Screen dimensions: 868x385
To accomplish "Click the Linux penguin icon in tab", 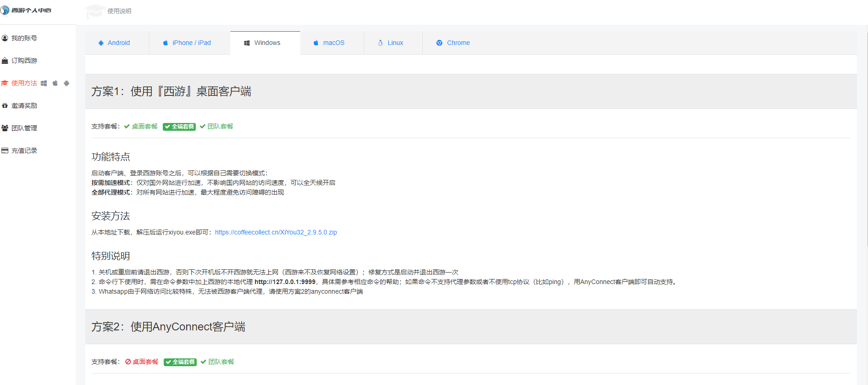I will tap(381, 43).
